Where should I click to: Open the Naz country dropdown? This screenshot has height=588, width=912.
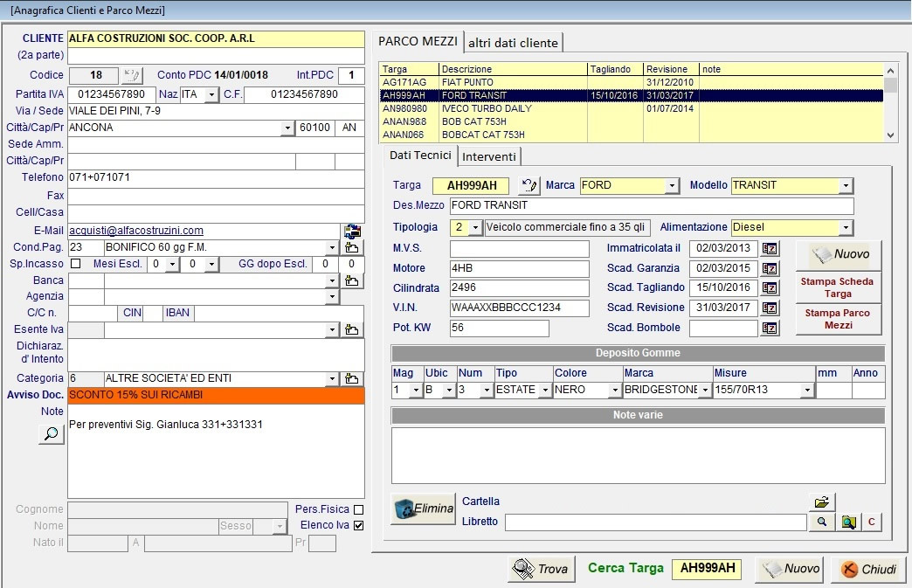click(x=211, y=95)
